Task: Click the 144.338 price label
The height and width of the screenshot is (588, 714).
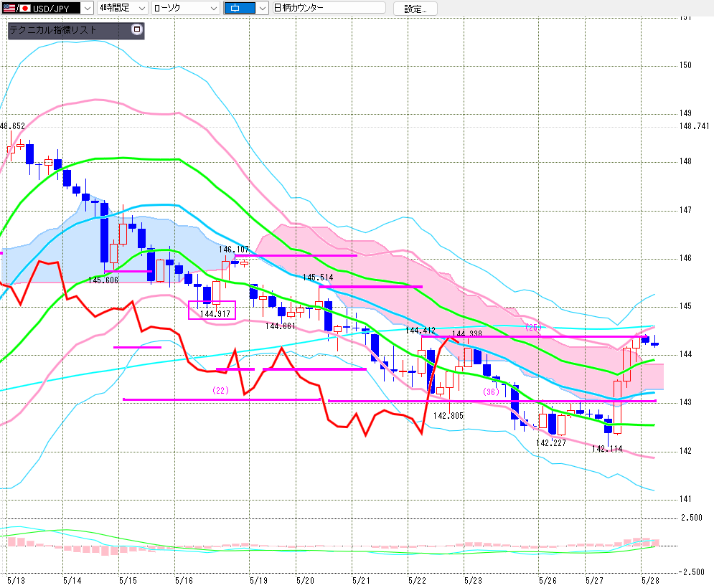Action: pyautogui.click(x=466, y=333)
